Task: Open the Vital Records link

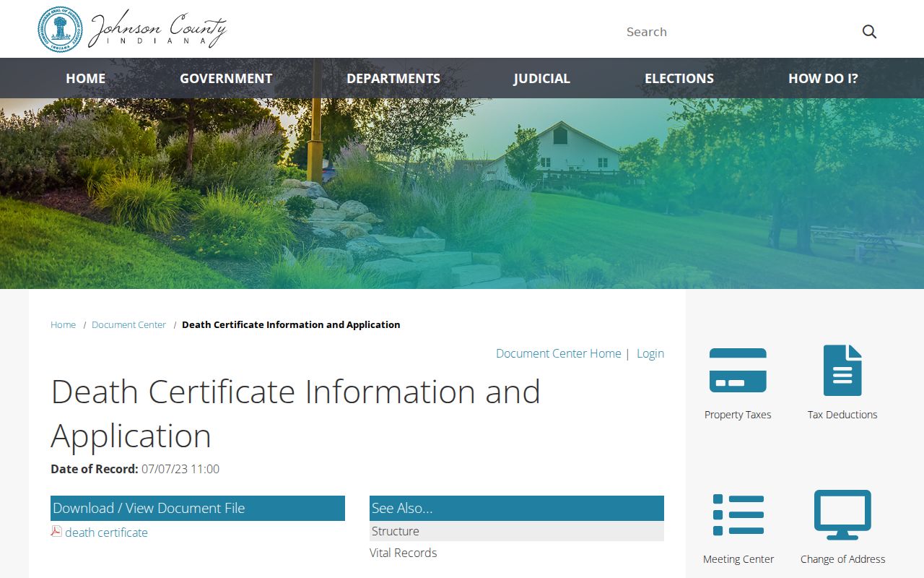Action: pyautogui.click(x=404, y=553)
